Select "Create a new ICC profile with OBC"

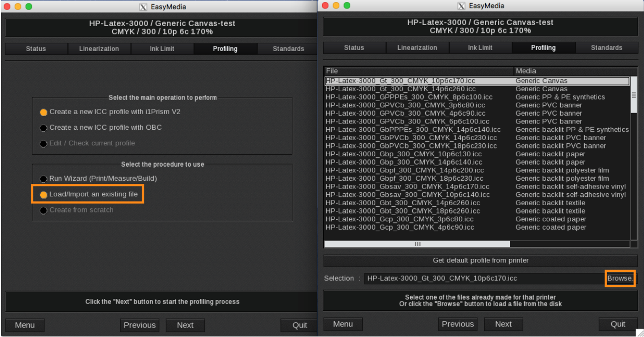[x=44, y=128]
